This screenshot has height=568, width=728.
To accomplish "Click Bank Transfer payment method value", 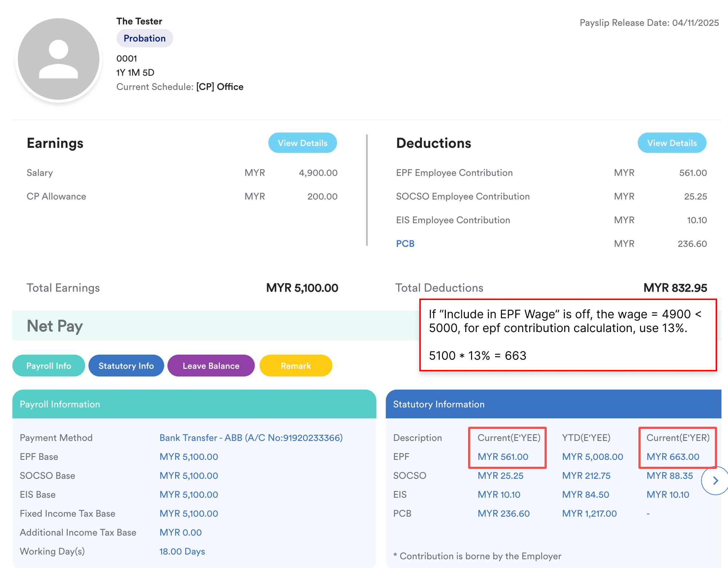I will (251, 438).
